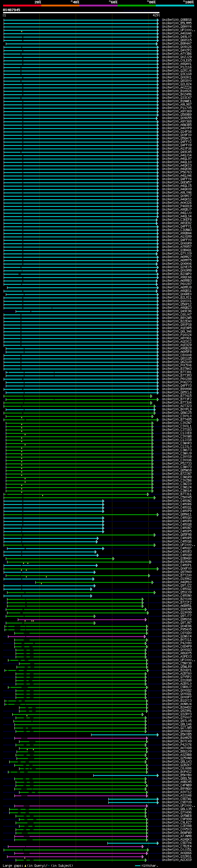Open hit UniRef100_C2EV88
This screenshot has height=868, width=197.
[x=177, y=826]
